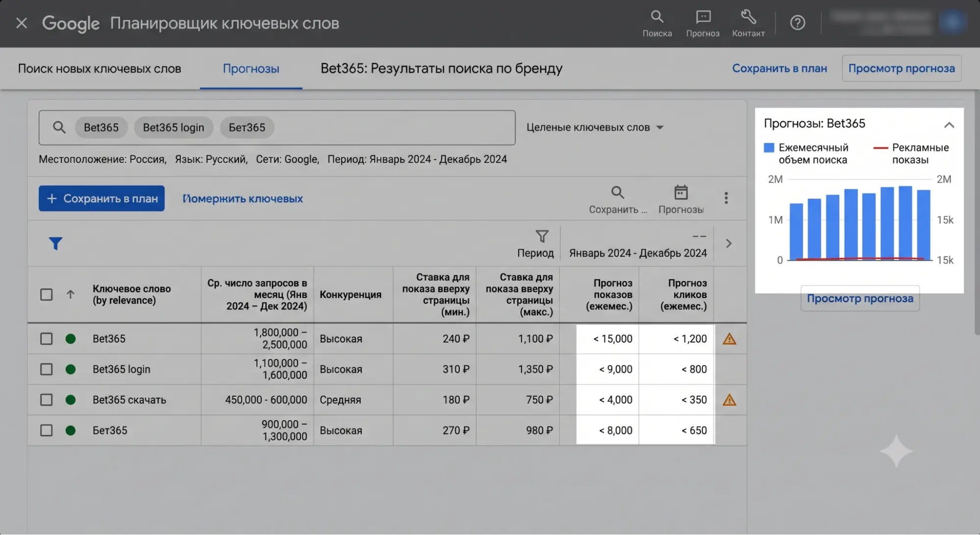Click the Поиска magnifier icon in header
This screenshot has width=980, height=535.
tap(657, 17)
